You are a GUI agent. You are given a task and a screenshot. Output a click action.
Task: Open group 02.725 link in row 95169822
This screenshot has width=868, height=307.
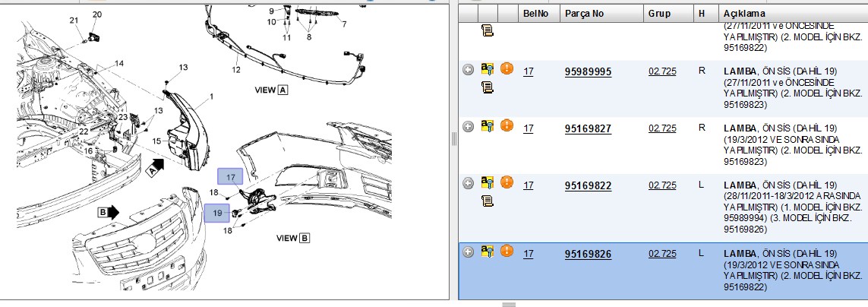[x=662, y=185]
